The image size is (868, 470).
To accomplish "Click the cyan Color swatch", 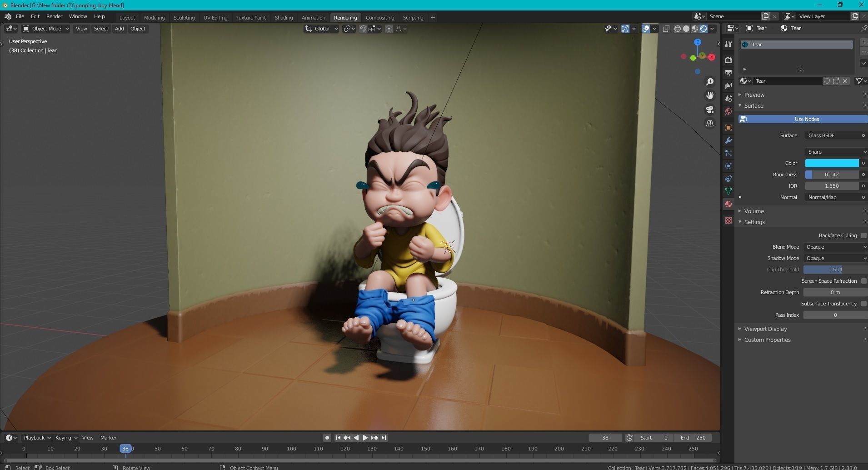I will point(832,163).
